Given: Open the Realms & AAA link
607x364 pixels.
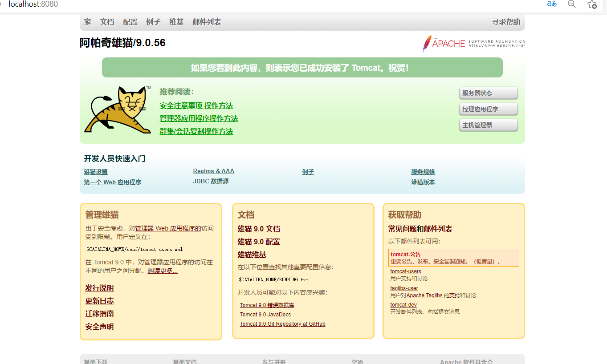Looking at the screenshot, I should pyautogui.click(x=214, y=171).
